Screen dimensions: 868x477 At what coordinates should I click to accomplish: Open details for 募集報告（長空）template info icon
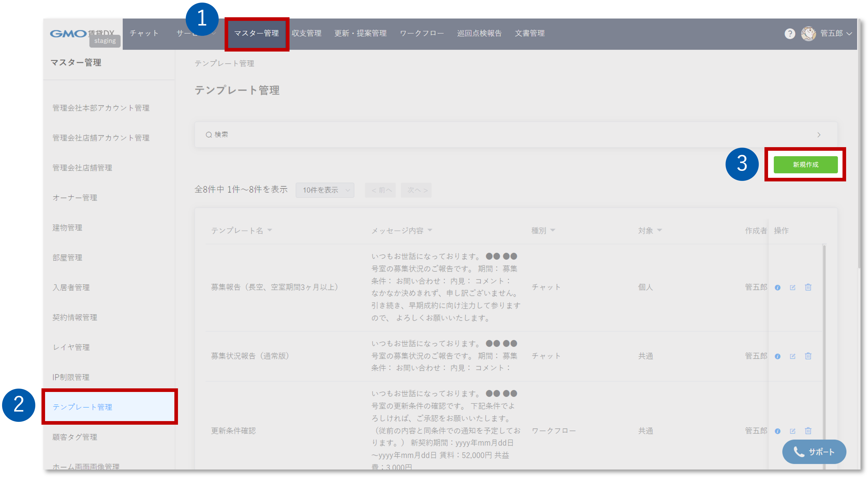pos(777,287)
